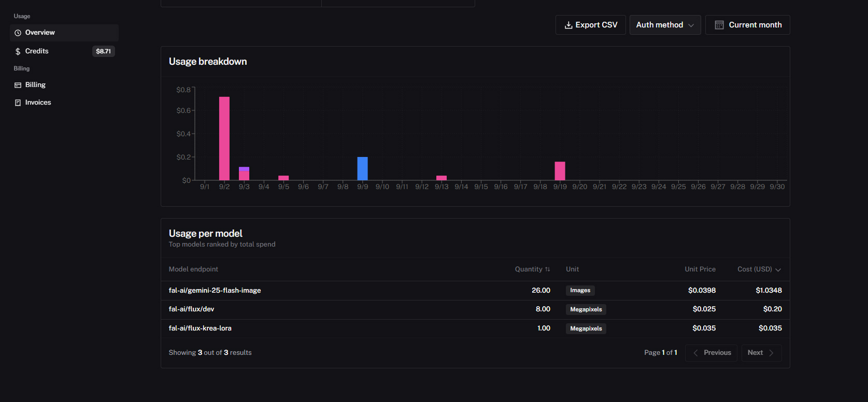Click the receipt icon beside Invoices
Image resolution: width=868 pixels, height=402 pixels.
(x=18, y=103)
